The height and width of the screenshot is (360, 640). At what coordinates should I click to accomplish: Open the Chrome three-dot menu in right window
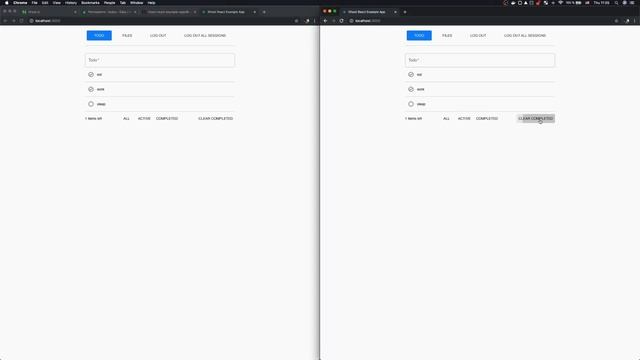tap(634, 21)
